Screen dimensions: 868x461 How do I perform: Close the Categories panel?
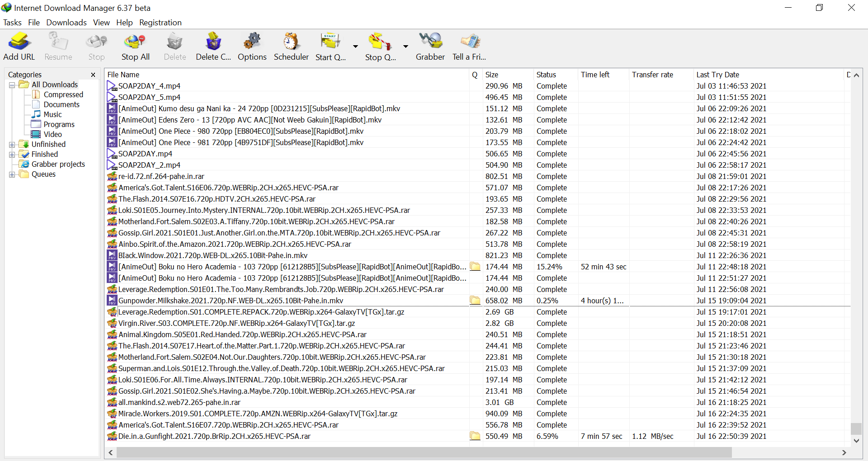pyautogui.click(x=93, y=75)
